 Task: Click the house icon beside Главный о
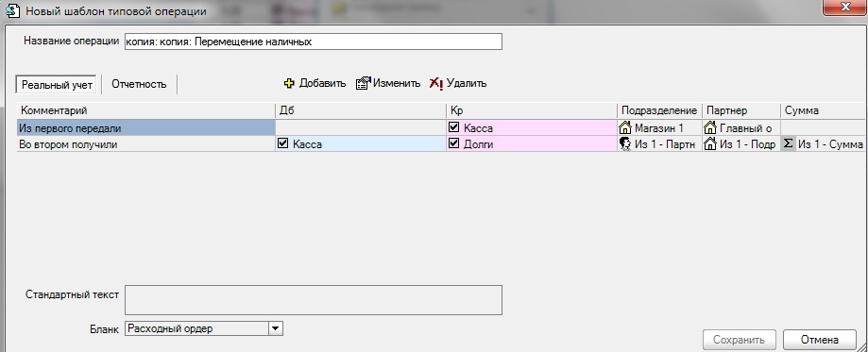click(710, 127)
